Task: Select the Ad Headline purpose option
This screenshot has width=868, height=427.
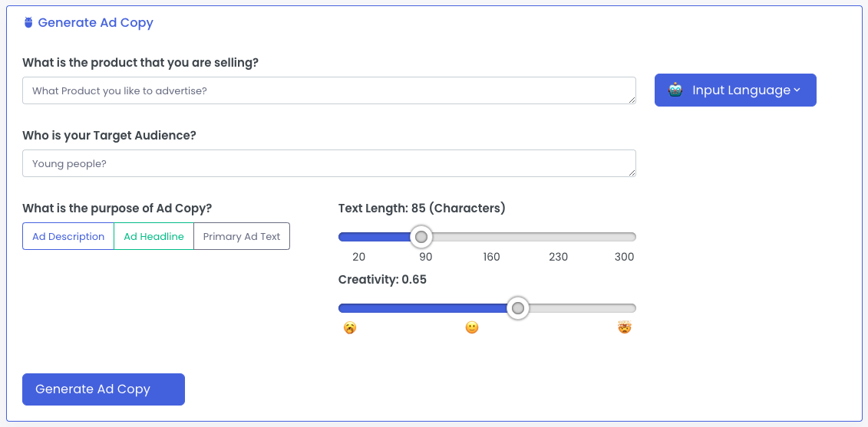Action: [x=153, y=237]
